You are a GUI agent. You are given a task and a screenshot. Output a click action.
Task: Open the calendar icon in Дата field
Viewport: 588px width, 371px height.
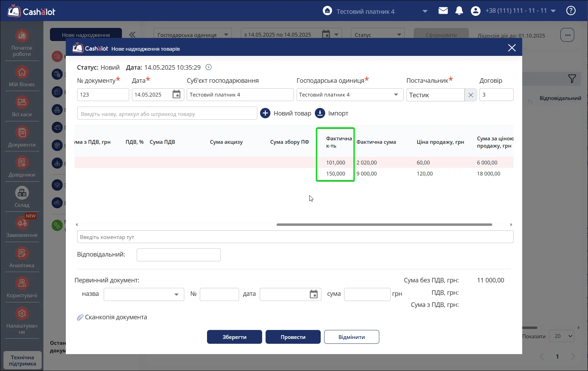(x=176, y=94)
